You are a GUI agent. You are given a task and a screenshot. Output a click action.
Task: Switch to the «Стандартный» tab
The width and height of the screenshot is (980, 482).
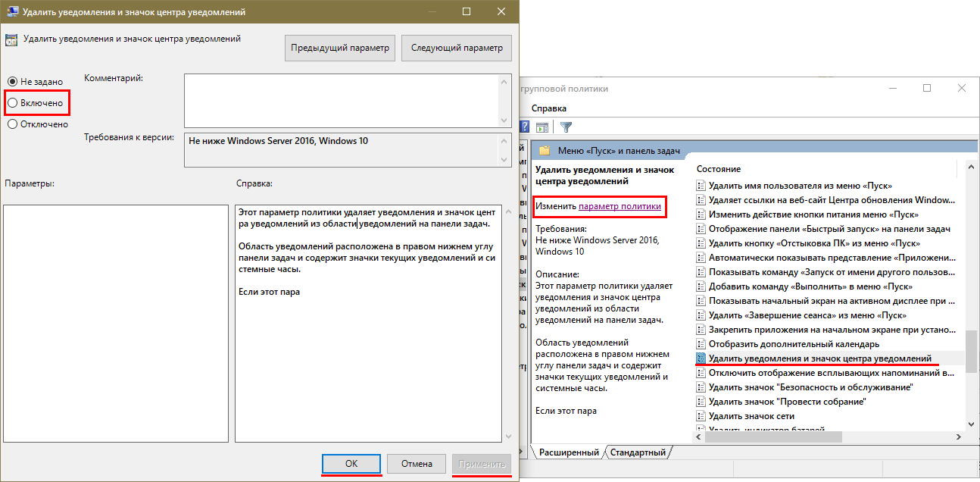coord(638,452)
